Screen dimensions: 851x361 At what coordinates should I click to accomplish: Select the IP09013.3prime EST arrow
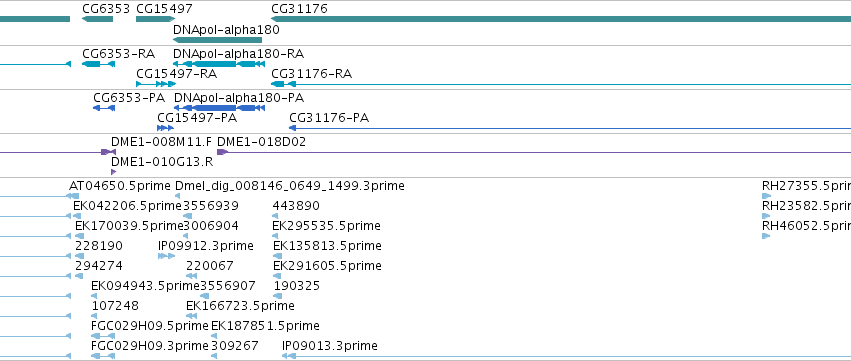(289, 356)
